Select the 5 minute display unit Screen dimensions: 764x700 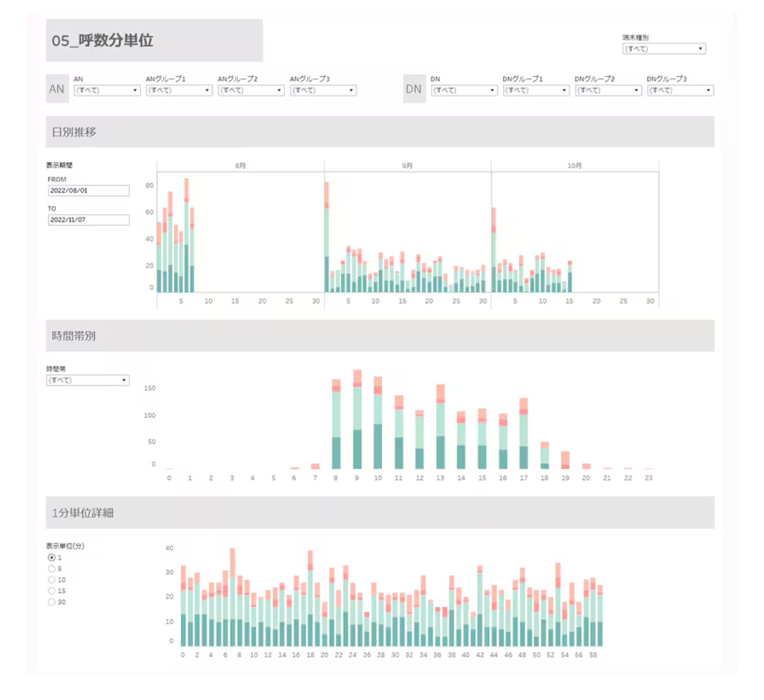click(51, 569)
